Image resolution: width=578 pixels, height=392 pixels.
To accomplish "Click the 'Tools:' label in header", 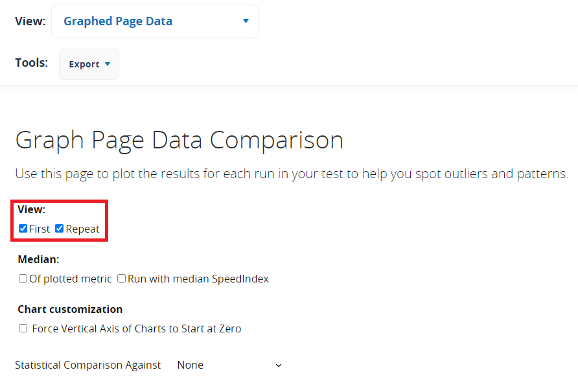I will [x=31, y=63].
